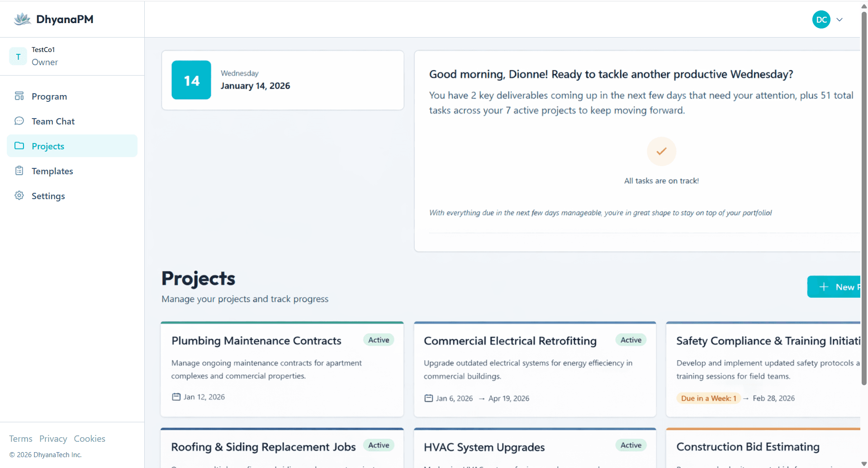
Task: Open the Settings gear icon
Action: [19, 196]
